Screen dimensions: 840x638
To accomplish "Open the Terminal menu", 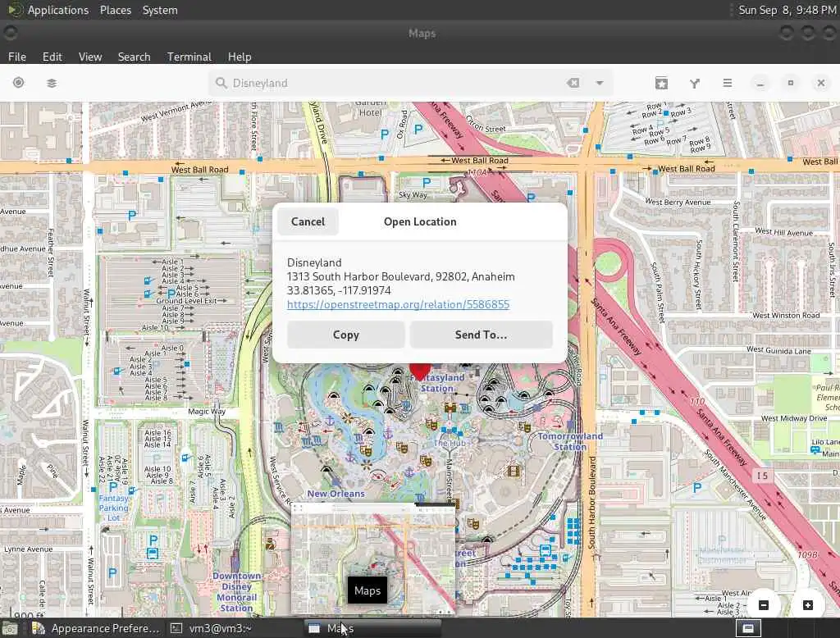I will click(189, 57).
